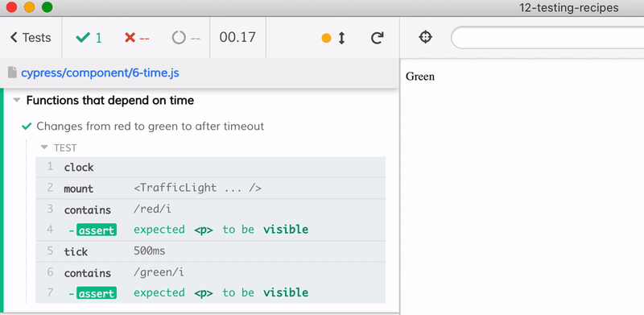This screenshot has height=315, width=644.
Task: Select the tick 500ms command
Action: 210,251
